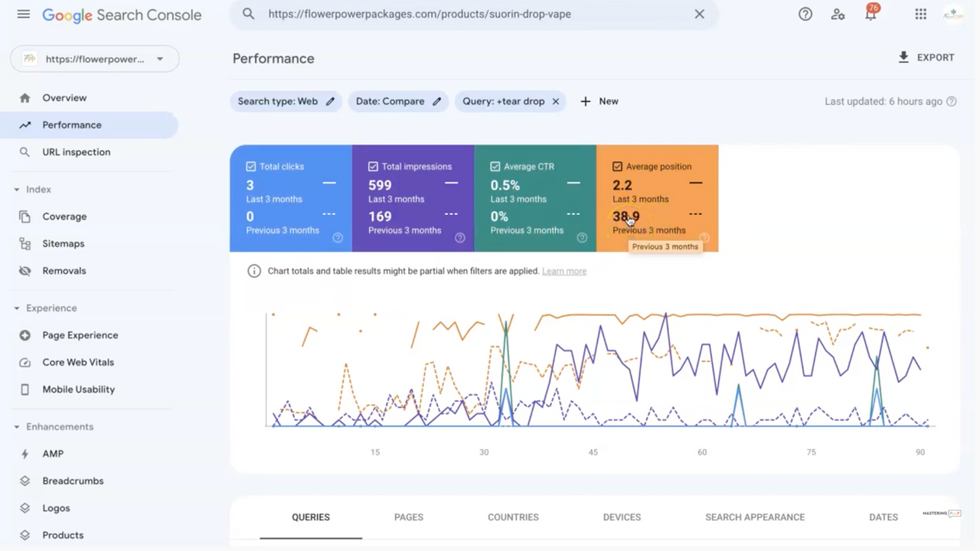Select Sitemaps in the sidebar
Viewport: 980px width, 551px height.
pos(63,243)
